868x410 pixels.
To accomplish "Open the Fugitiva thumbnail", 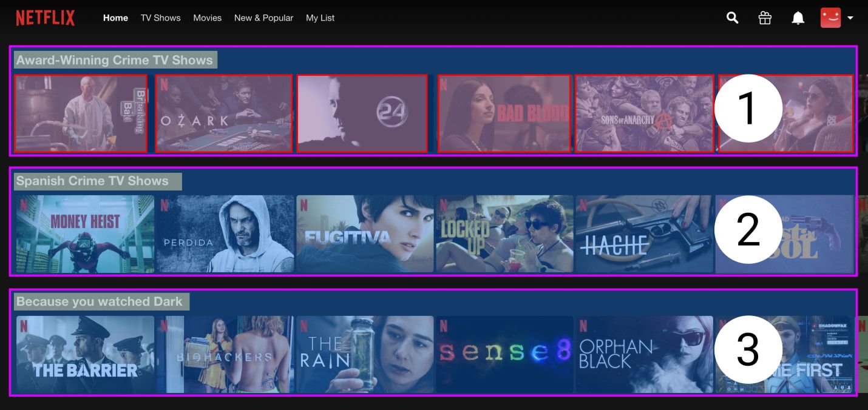I will [365, 234].
